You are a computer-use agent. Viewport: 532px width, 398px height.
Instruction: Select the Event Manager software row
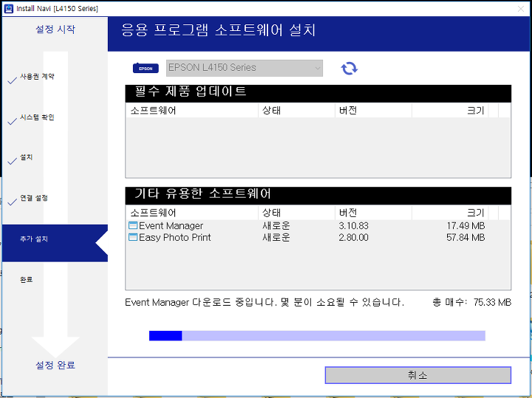click(318, 225)
